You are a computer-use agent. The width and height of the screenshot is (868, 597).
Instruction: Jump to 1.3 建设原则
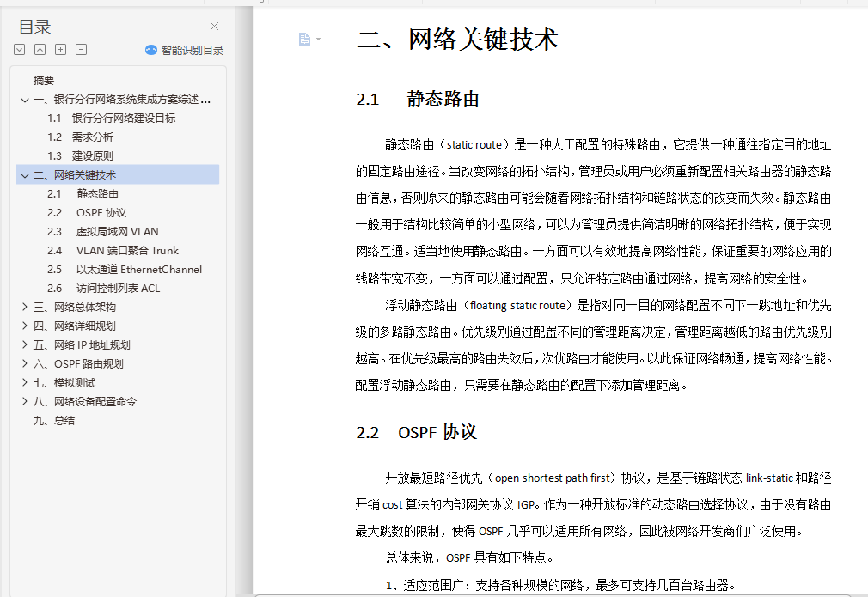pos(80,156)
